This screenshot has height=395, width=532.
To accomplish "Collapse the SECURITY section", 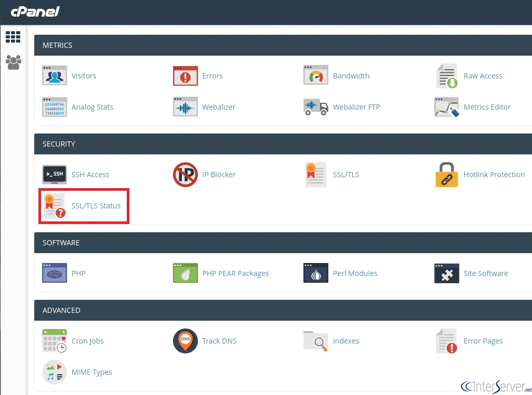I will pyautogui.click(x=59, y=144).
